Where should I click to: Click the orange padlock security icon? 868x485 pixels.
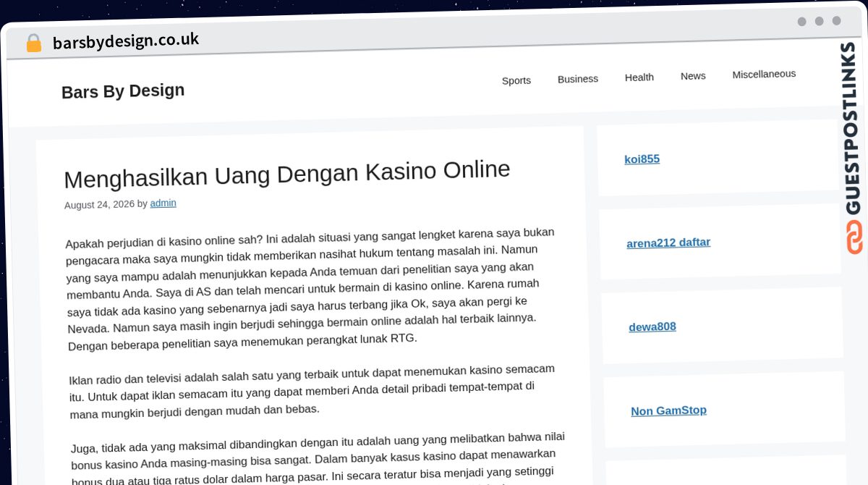33,43
